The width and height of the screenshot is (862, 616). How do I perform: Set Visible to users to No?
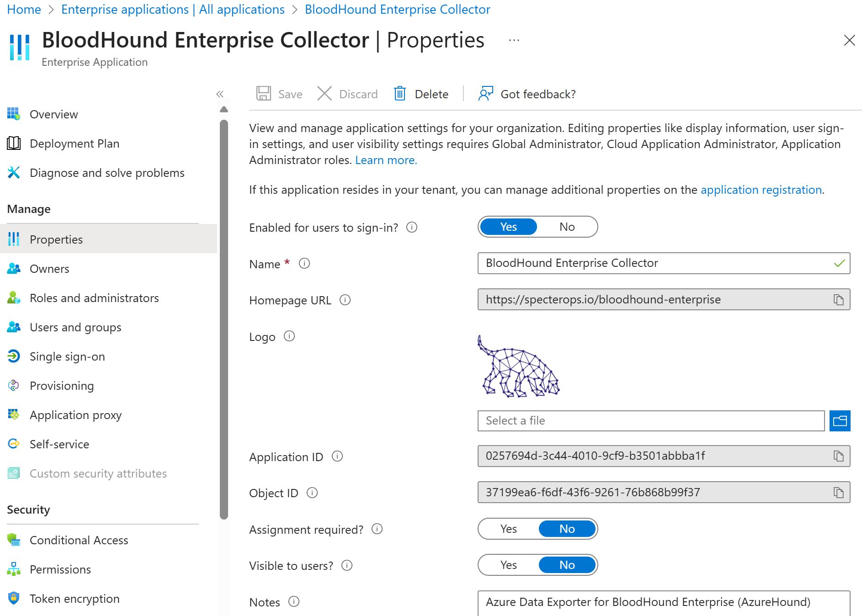[x=567, y=565]
